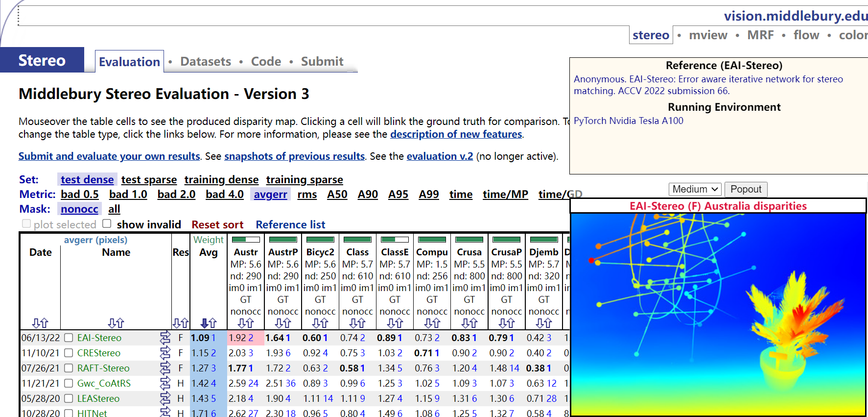Image resolution: width=868 pixels, height=417 pixels.
Task: Select training sparse set
Action: (305, 180)
